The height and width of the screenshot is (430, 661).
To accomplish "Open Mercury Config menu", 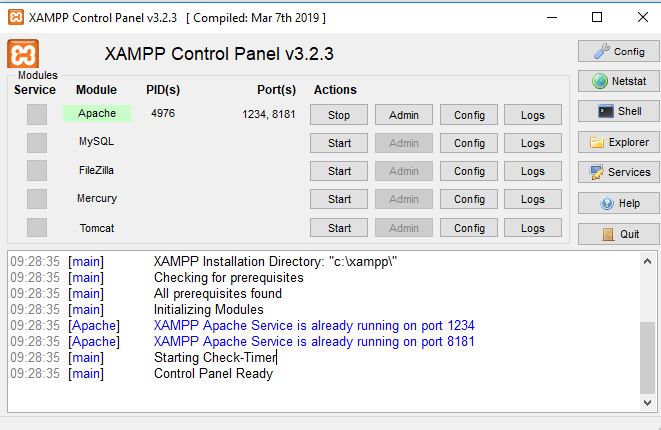I will coord(469,199).
